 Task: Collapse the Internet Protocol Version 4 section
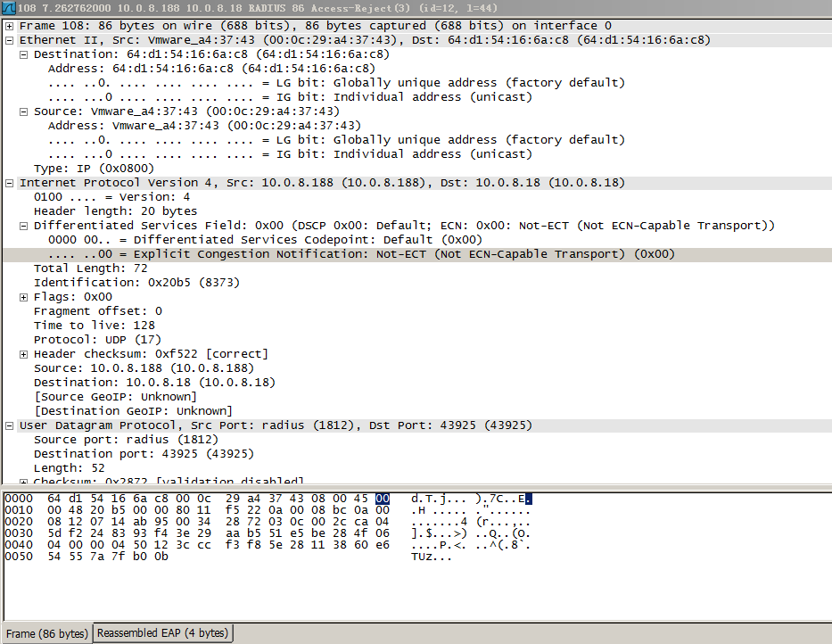tap(9, 182)
